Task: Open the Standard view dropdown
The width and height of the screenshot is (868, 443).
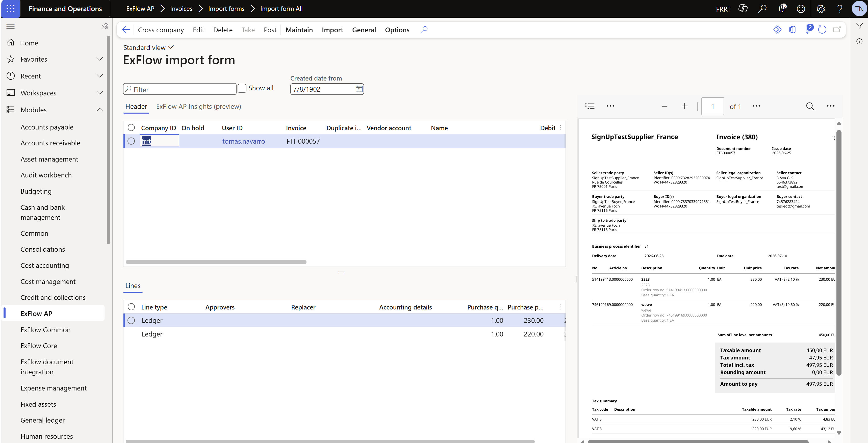Action: click(x=149, y=47)
